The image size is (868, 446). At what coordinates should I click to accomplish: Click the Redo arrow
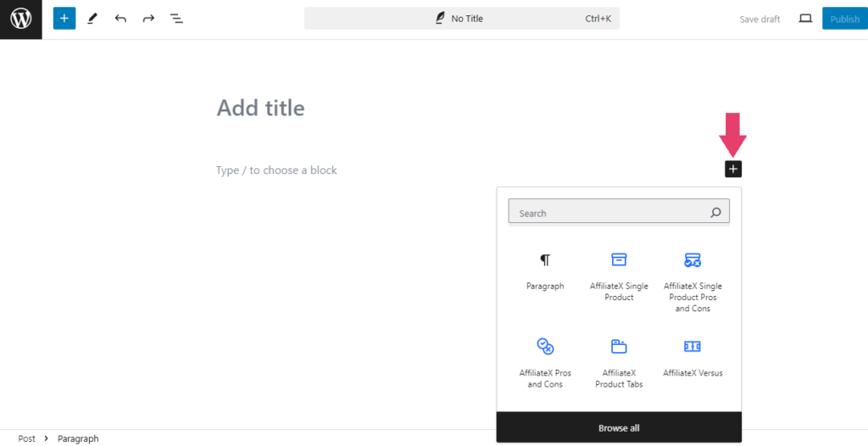coord(148,19)
